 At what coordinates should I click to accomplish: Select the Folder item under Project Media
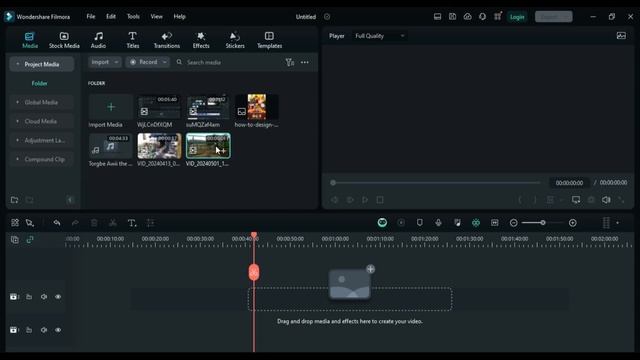(40, 83)
